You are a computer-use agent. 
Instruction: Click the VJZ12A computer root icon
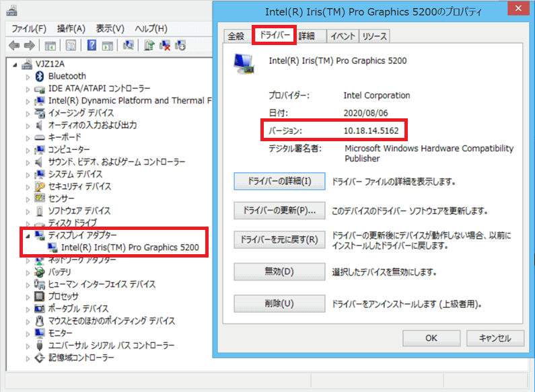click(27, 64)
